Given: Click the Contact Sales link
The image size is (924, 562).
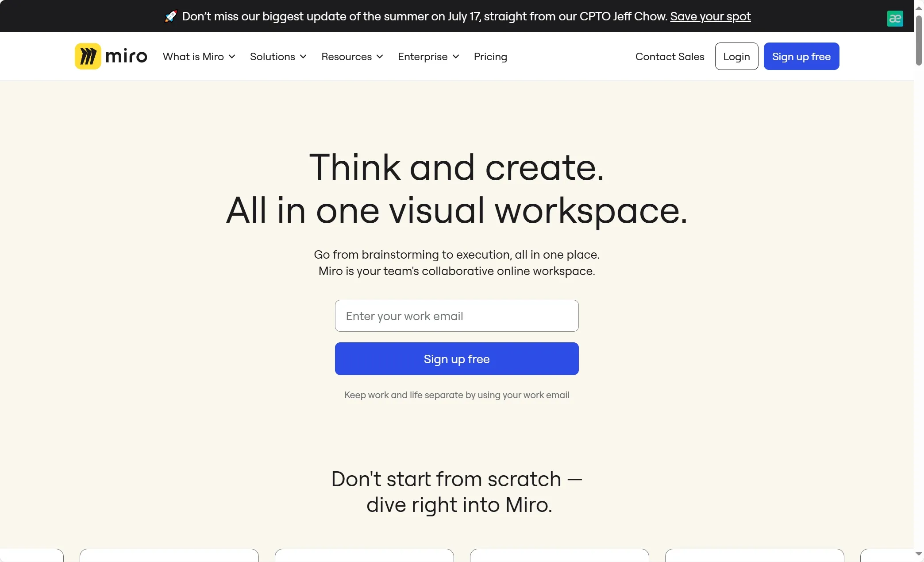Looking at the screenshot, I should pos(670,57).
